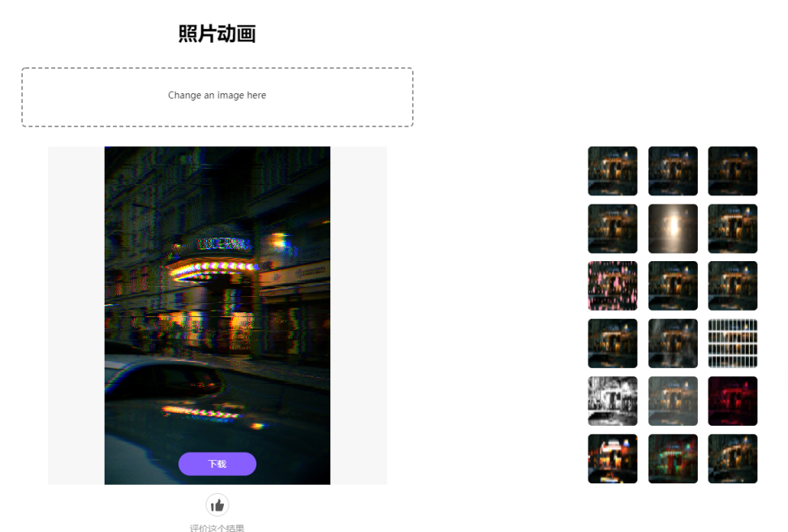Give a thumbs-up to rate the result
Screen dimensions: 788x532
[x=217, y=504]
